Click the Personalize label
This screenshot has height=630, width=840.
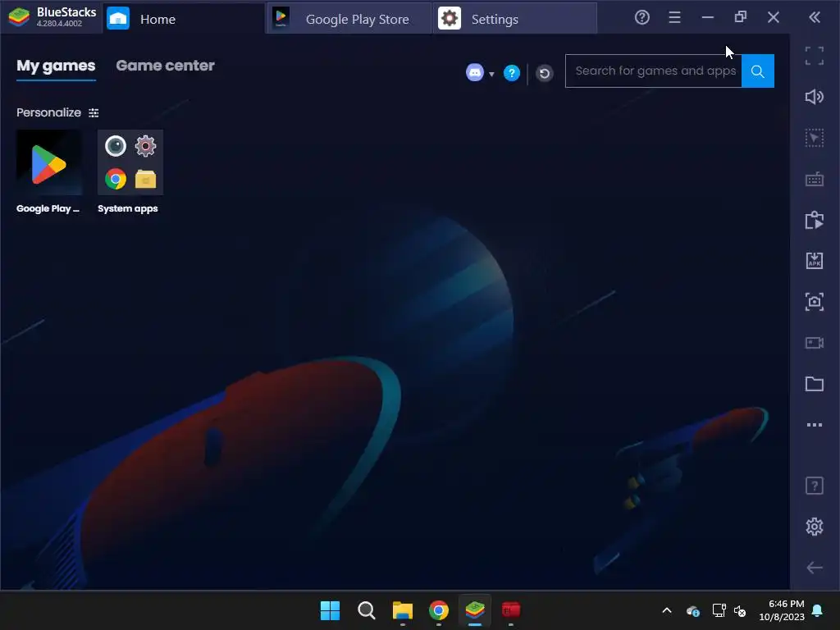click(48, 112)
